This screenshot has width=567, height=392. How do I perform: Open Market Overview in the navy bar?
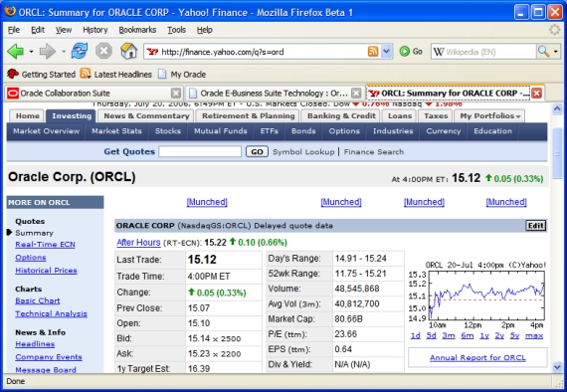pos(46,131)
